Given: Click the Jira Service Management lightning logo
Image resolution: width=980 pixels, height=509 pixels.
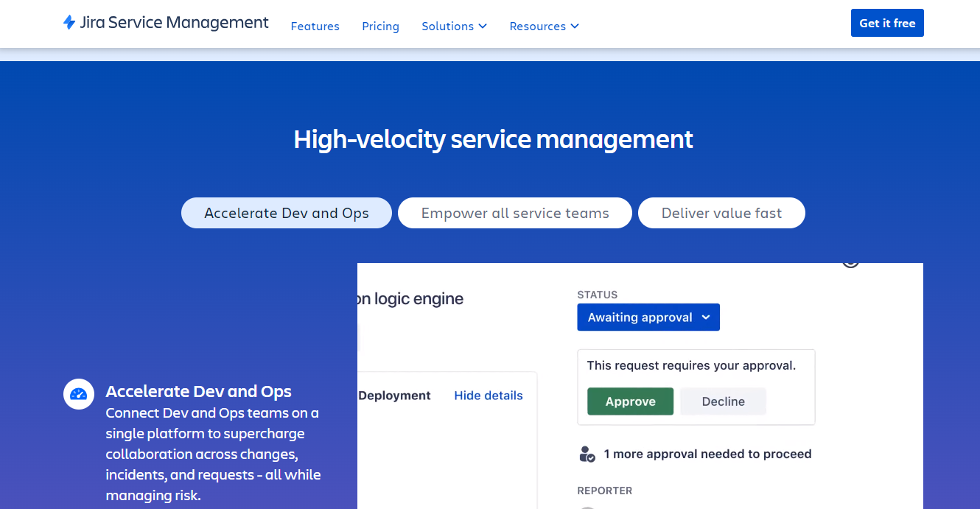Looking at the screenshot, I should coord(69,23).
